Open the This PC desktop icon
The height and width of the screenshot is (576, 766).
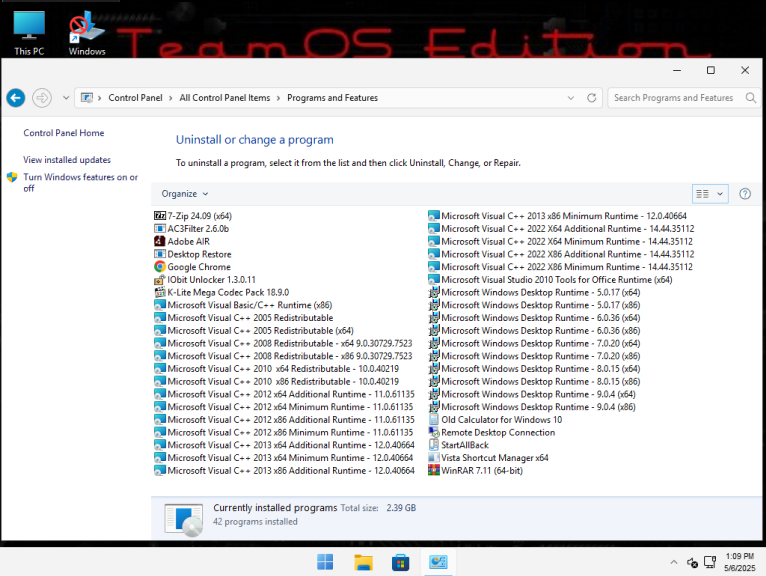(x=29, y=33)
